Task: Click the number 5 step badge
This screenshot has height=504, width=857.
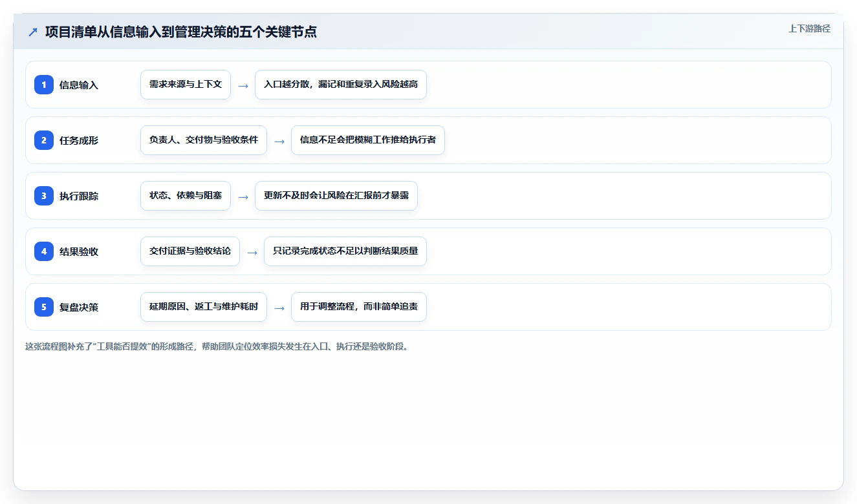Action: tap(44, 307)
